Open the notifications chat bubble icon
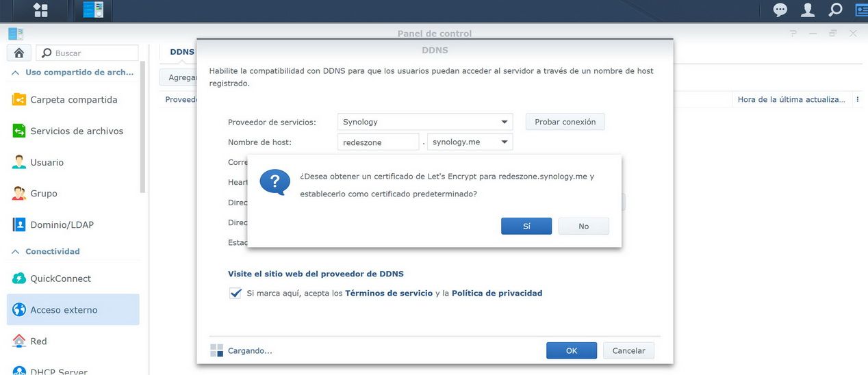The width and height of the screenshot is (868, 375). (780, 10)
